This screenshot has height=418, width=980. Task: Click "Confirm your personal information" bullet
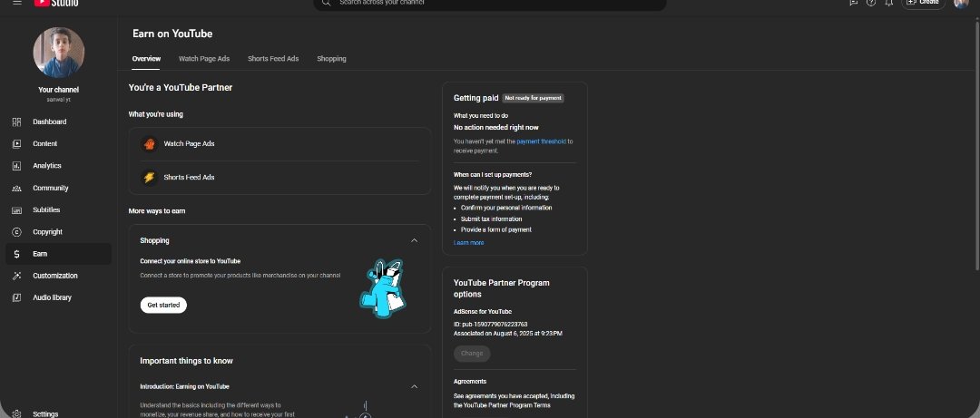506,208
